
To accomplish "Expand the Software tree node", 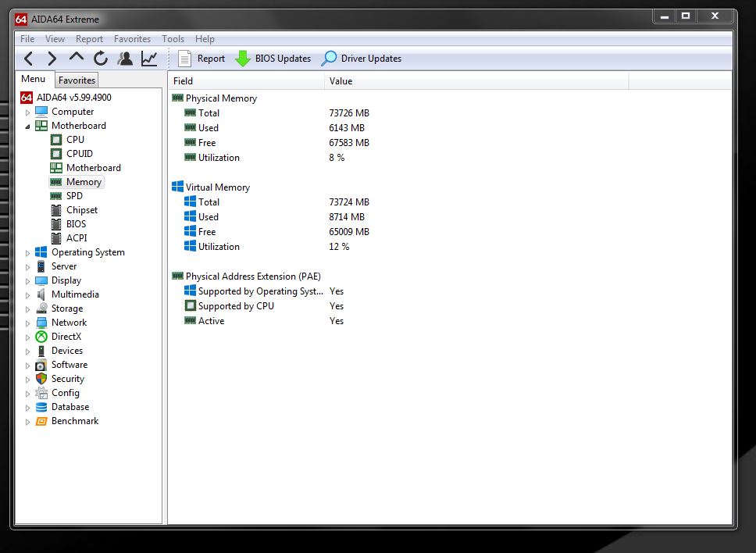I will point(27,366).
